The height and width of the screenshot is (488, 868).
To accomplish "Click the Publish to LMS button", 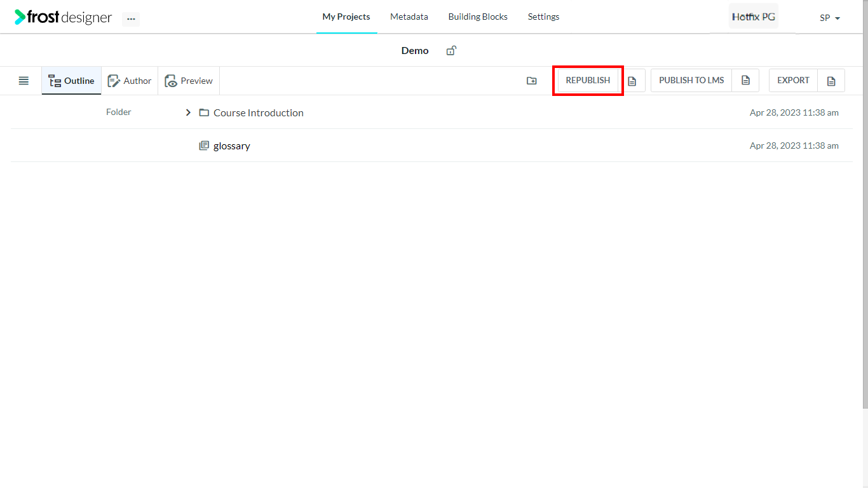I will point(691,81).
